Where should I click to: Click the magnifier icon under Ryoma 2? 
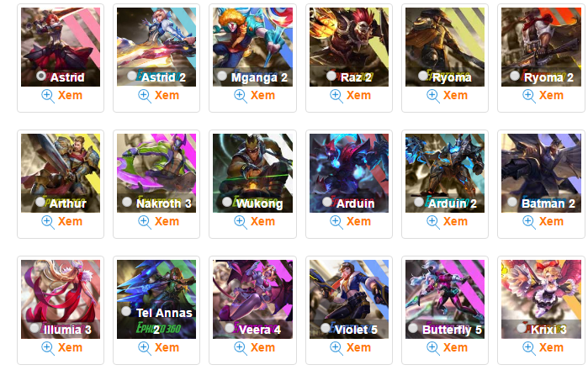point(529,97)
